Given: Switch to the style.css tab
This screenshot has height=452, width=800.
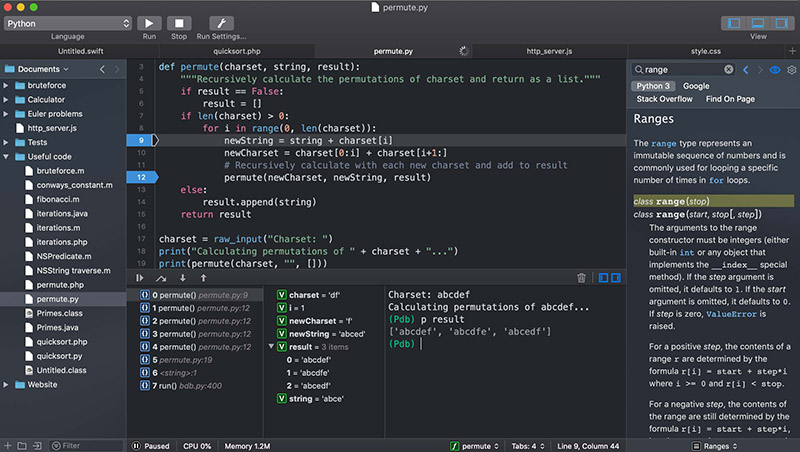Looking at the screenshot, I should tap(706, 51).
